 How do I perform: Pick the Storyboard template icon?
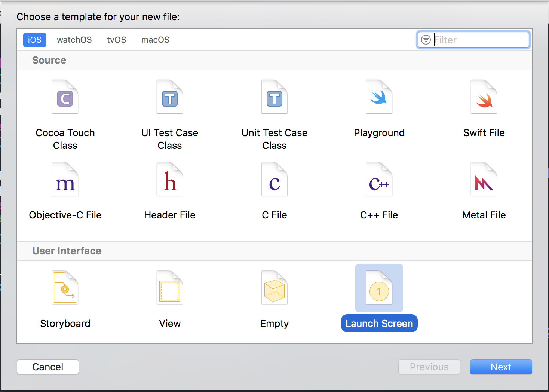coord(65,288)
